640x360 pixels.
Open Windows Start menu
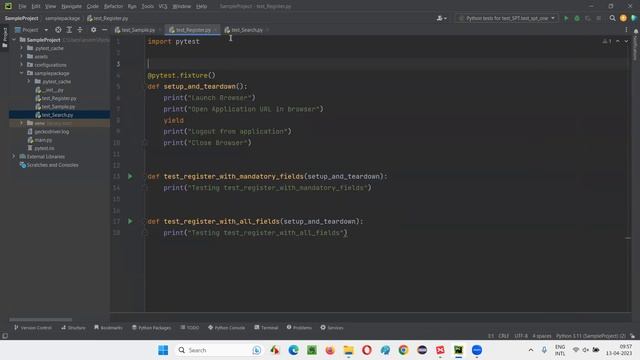163,350
